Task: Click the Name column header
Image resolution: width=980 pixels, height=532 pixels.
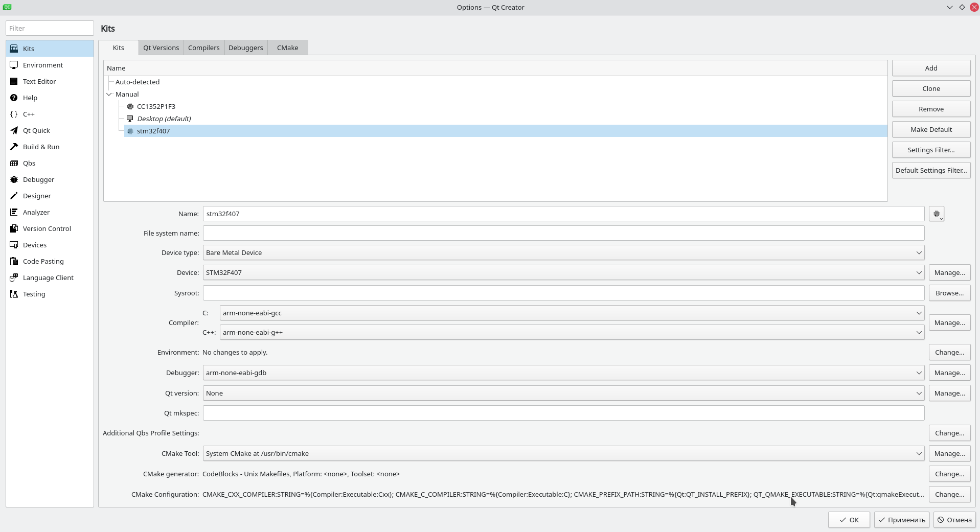Action: coord(495,68)
